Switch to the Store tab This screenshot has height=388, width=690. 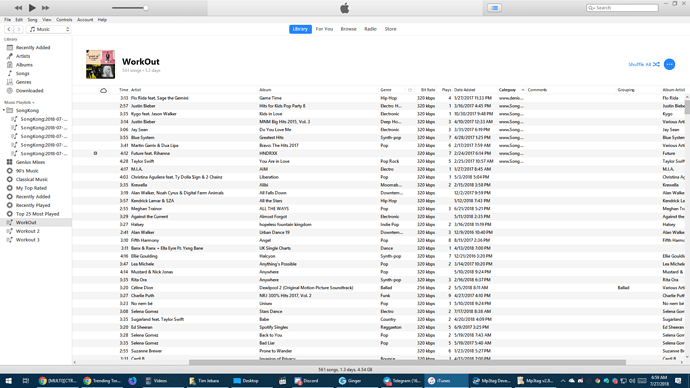tap(391, 29)
